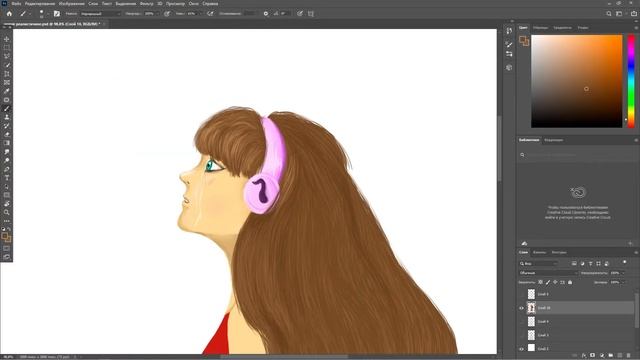The width and height of the screenshot is (640, 360).
Task: Open the Файл menu
Action: click(16, 4)
